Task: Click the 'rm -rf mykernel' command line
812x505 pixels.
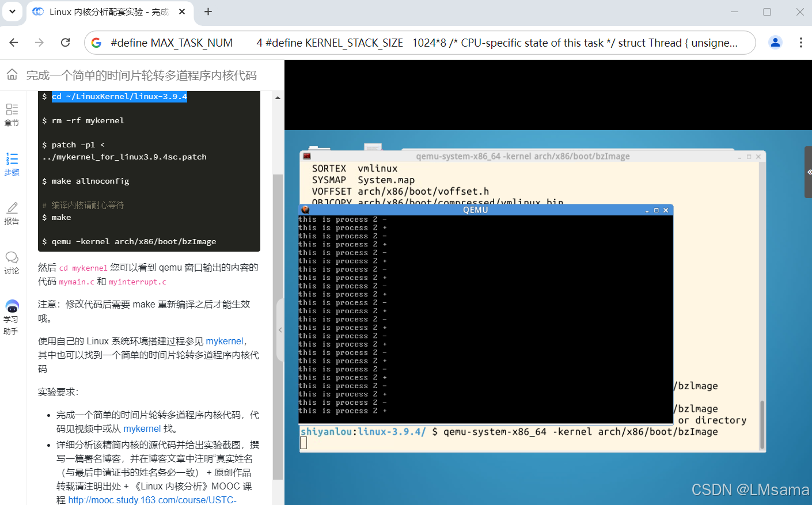Action: coord(88,120)
